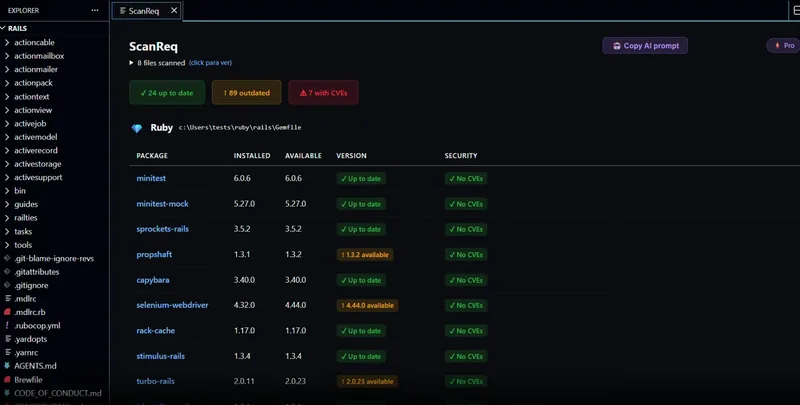Viewport: 800px width, 405px height.
Task: Click the 1.3.2 available badge for propshaft
Action: point(365,255)
